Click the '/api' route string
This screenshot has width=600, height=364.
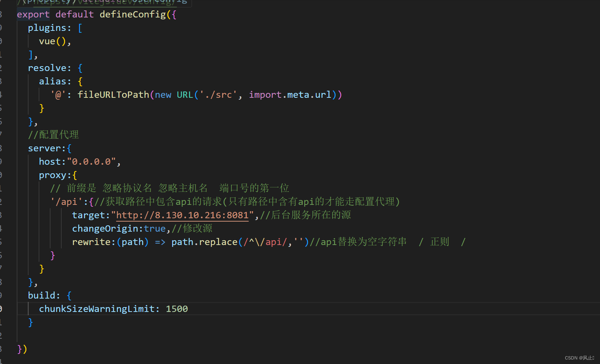coord(67,202)
